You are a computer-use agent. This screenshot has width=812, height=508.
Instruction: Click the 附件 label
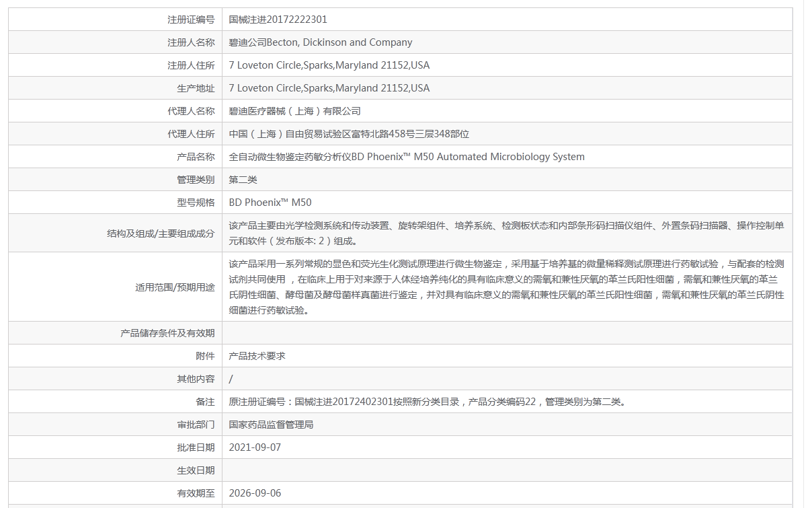pos(205,356)
